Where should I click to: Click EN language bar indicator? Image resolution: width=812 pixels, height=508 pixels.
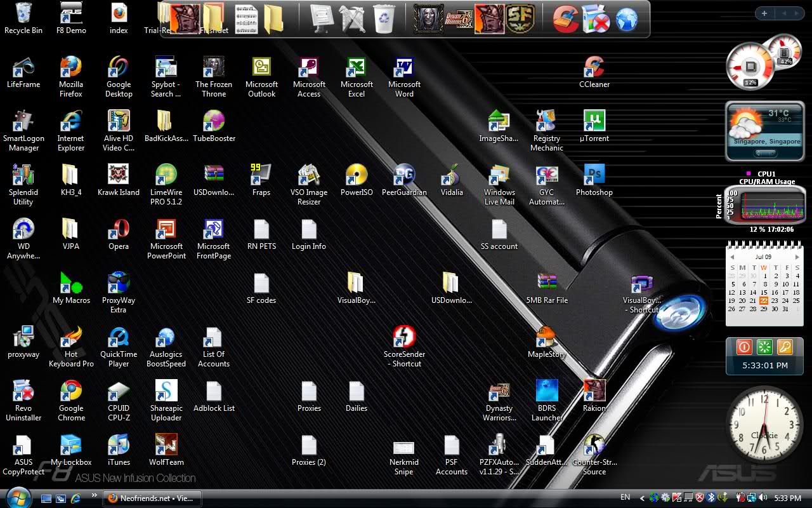tap(625, 498)
